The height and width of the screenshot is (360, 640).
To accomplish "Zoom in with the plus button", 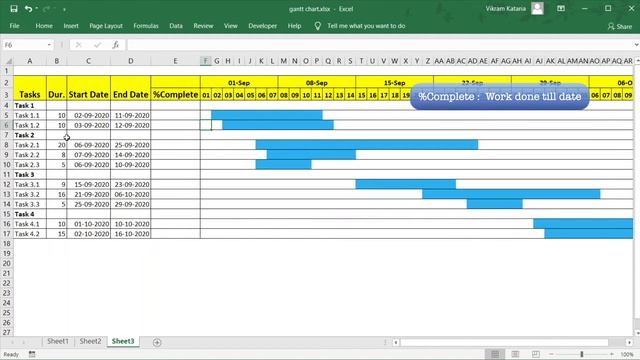I will pos(611,354).
